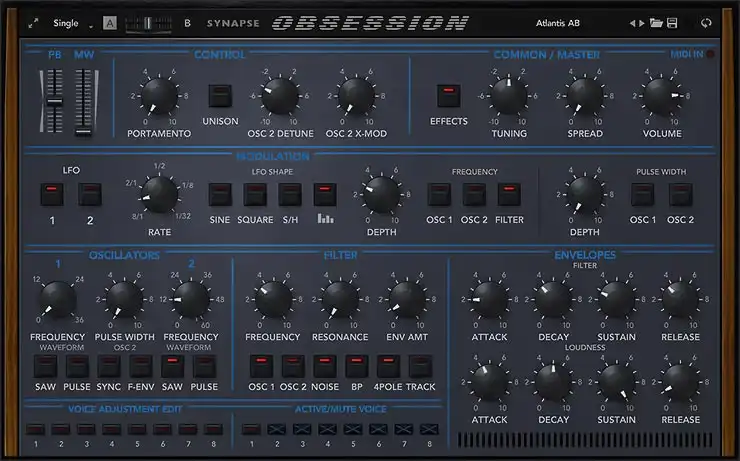Toggle oscillator 1 Saw waveform button
The height and width of the screenshot is (461, 740).
tap(45, 366)
